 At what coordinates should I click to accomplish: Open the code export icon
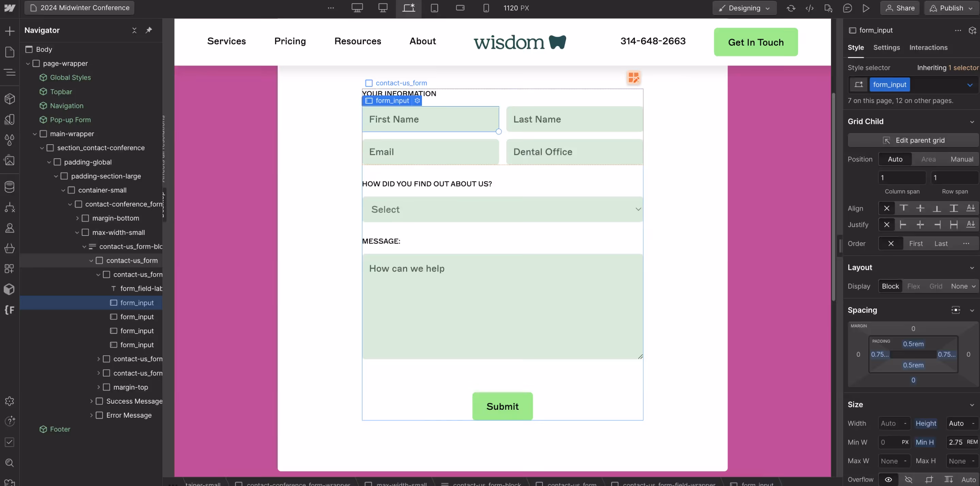point(810,8)
